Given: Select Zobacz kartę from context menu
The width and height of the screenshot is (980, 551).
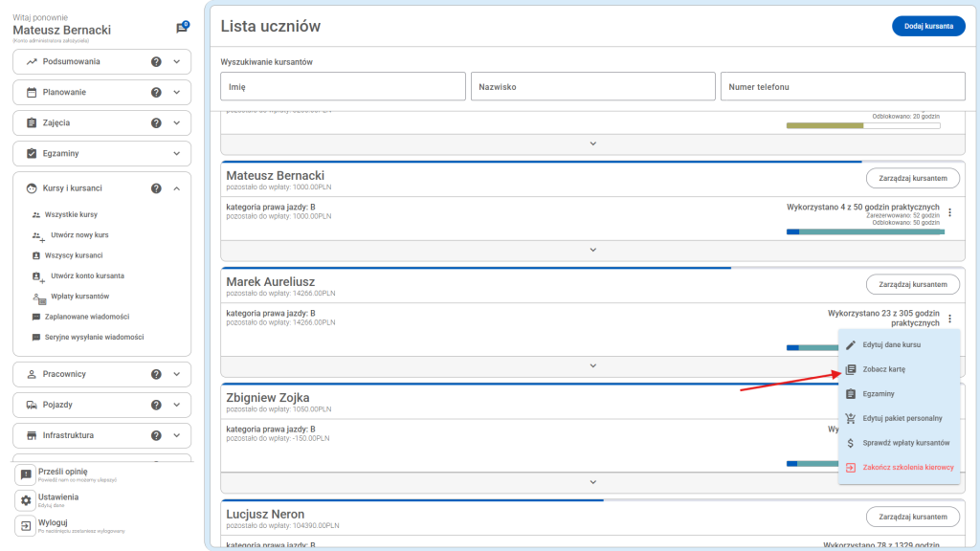Looking at the screenshot, I should (883, 369).
